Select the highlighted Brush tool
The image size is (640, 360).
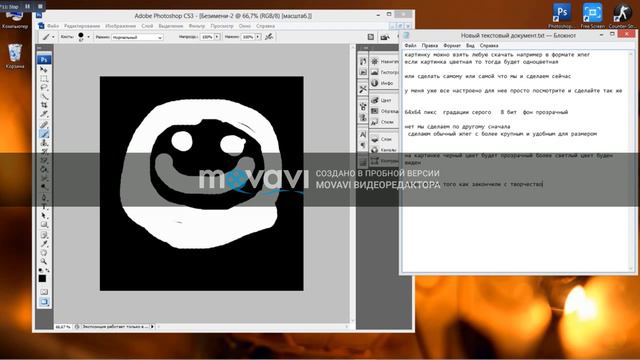tap(44, 133)
